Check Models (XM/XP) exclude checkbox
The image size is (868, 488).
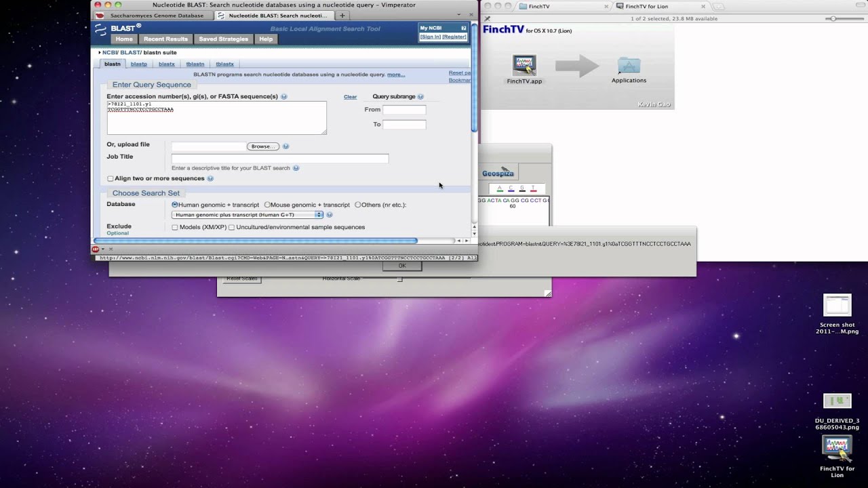click(x=175, y=228)
